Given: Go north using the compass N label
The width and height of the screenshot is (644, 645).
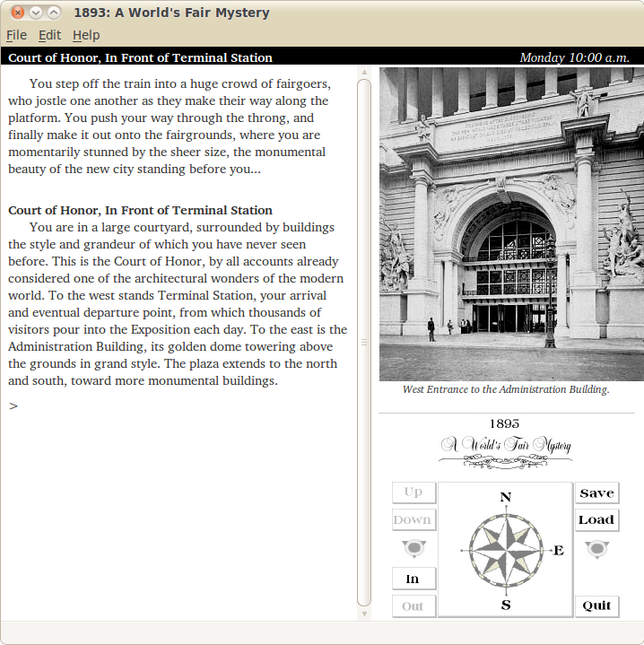Looking at the screenshot, I should coord(506,497).
